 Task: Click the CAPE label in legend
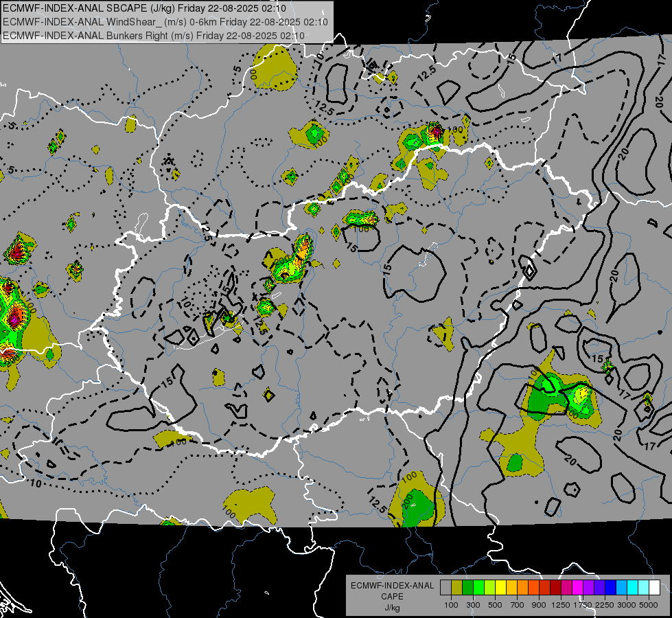(392, 597)
